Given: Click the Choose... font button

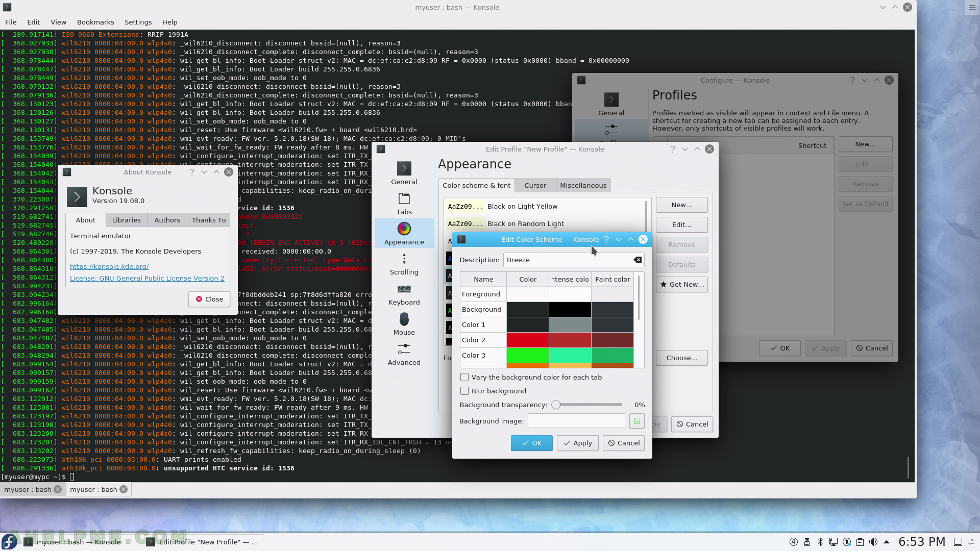Looking at the screenshot, I should tap(681, 358).
